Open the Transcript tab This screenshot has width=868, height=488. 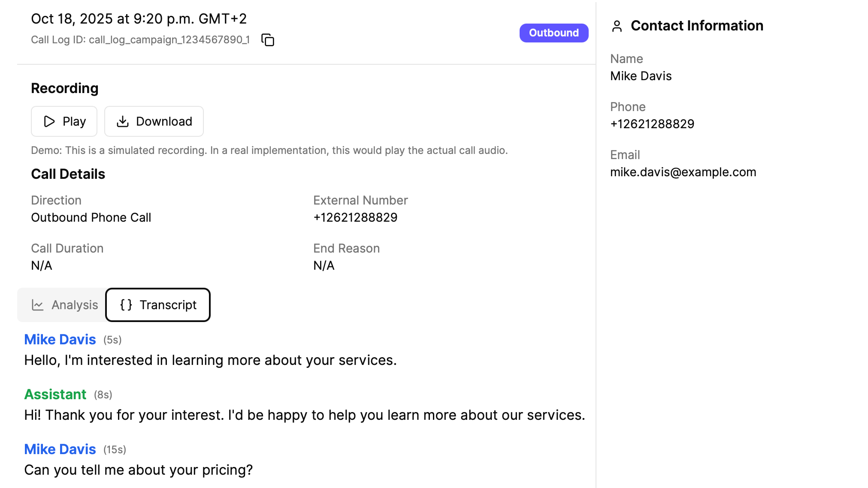(x=158, y=305)
